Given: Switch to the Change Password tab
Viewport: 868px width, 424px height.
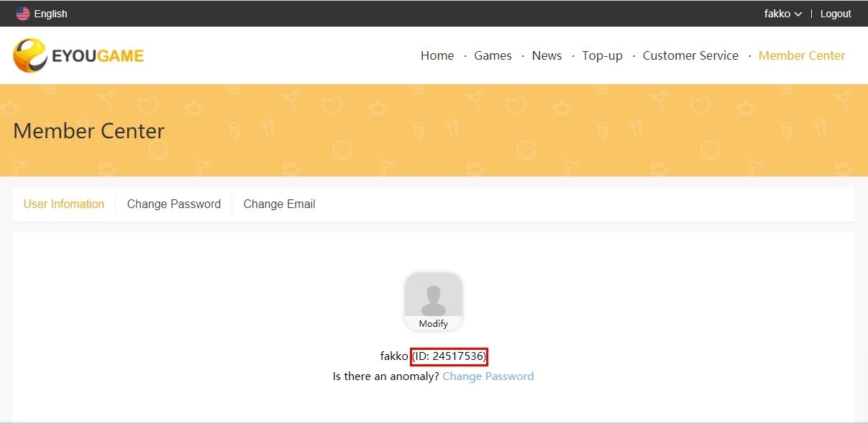Looking at the screenshot, I should coord(174,204).
